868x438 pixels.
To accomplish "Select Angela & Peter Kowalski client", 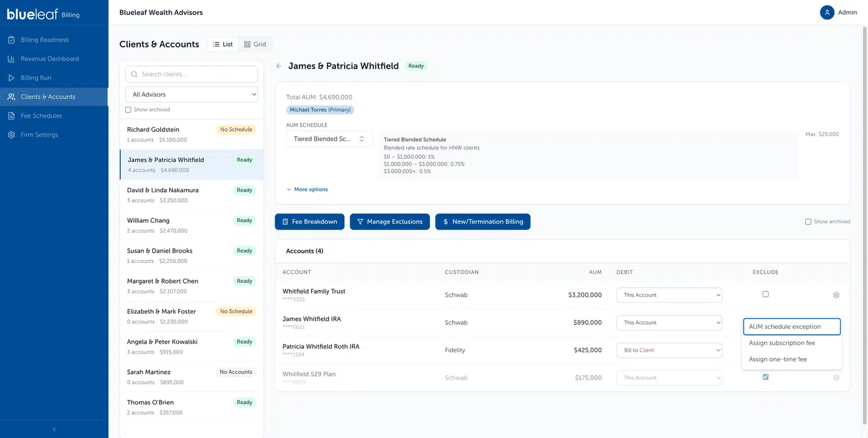I will click(x=192, y=347).
